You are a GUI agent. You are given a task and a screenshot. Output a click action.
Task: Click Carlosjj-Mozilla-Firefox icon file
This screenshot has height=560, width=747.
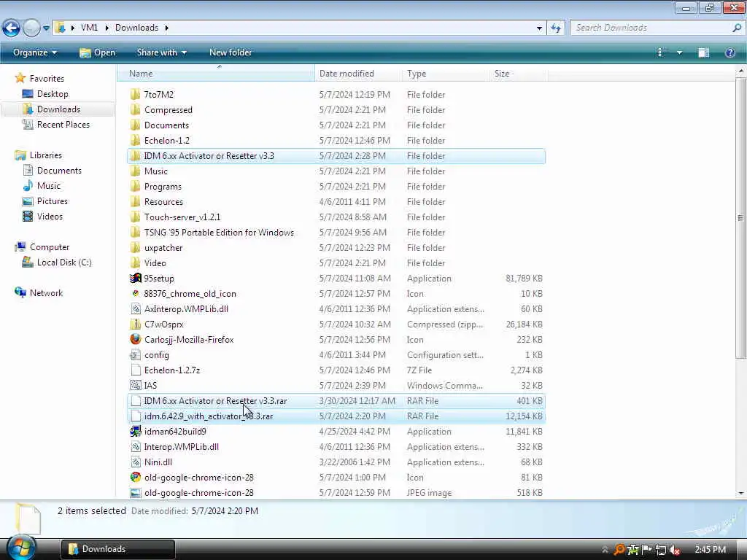coord(135,339)
